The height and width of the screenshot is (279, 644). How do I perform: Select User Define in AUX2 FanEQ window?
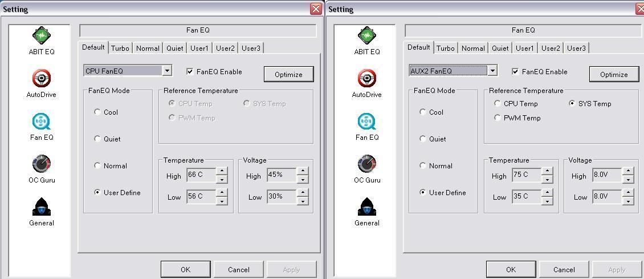[423, 192]
